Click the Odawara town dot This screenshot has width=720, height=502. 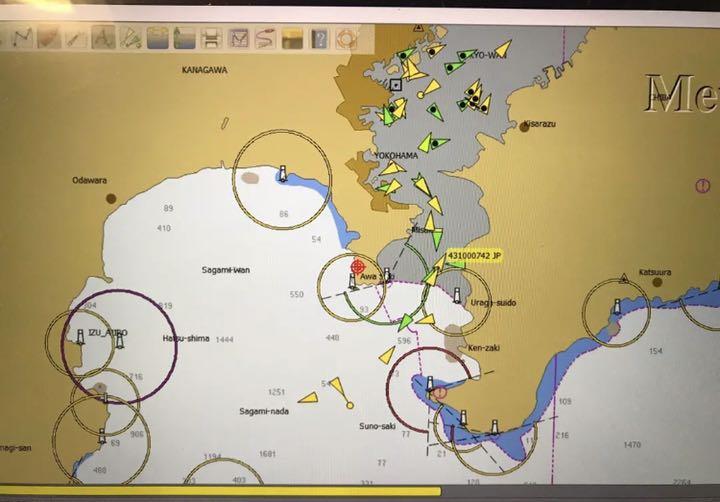click(110, 198)
